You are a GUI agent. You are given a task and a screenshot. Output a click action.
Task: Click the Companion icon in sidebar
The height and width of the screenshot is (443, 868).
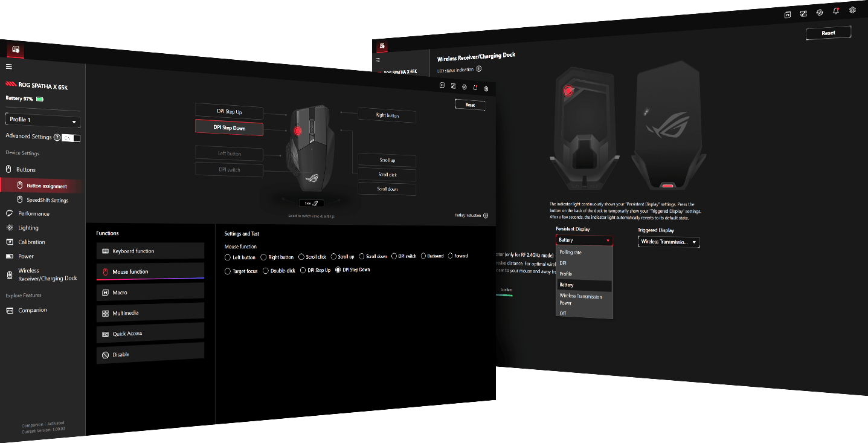coord(9,310)
